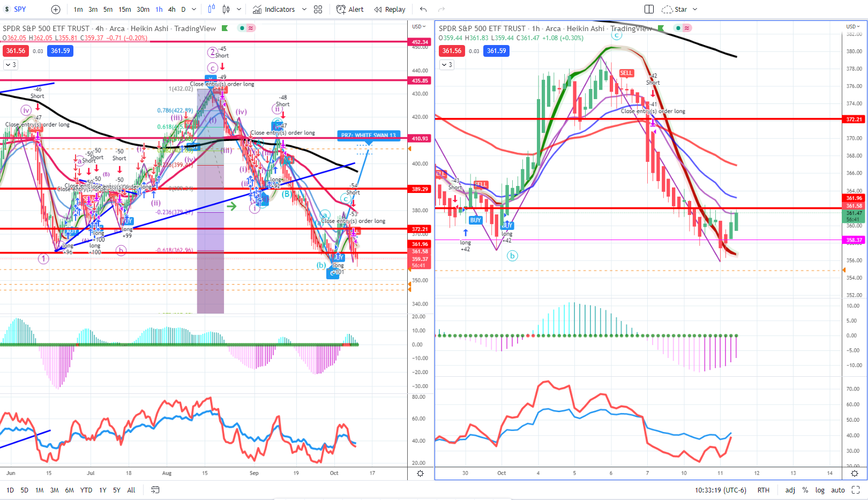The image size is (868, 500).
Task: Click red sell price 361.56 on left chart
Action: (x=16, y=51)
